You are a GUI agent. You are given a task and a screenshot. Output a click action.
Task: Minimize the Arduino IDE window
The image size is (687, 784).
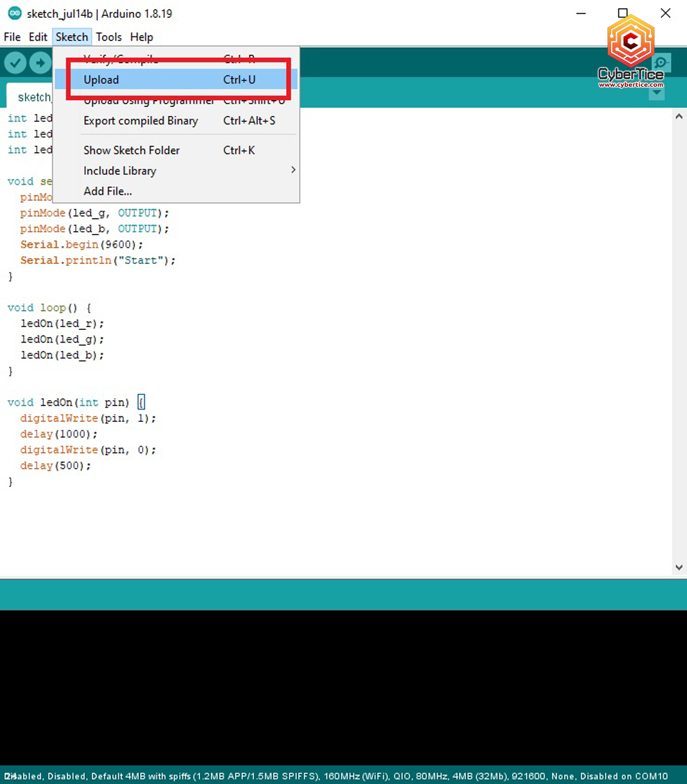(x=581, y=13)
